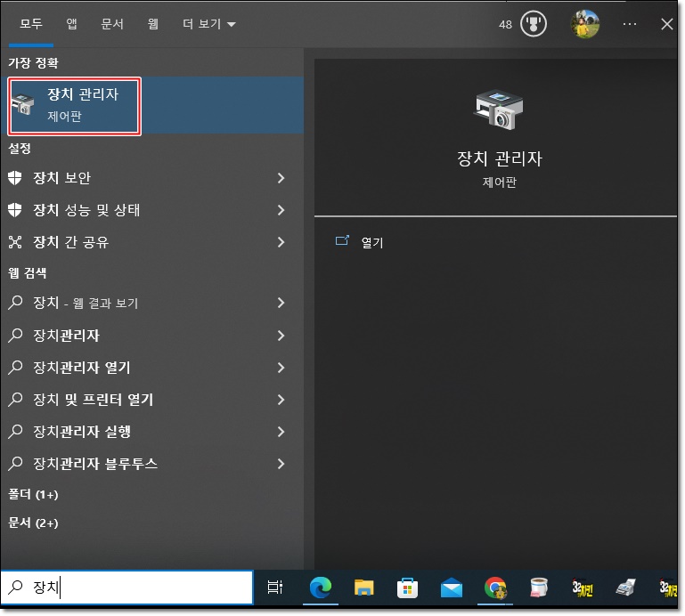Click the rewards points number 48
Viewport: 685px width, 616px height.
click(x=505, y=24)
